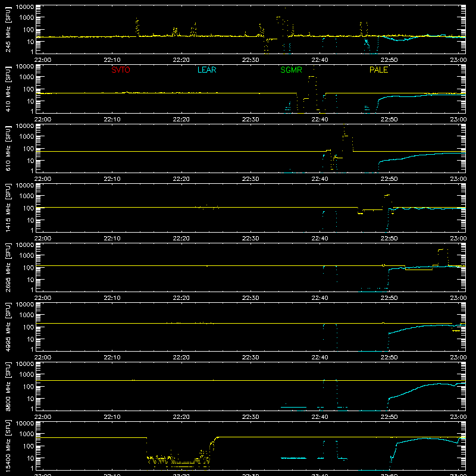Click 22:40 tick label under 2695 MHz plot
Viewport: 476px width, 476px height.
pyautogui.click(x=320, y=298)
